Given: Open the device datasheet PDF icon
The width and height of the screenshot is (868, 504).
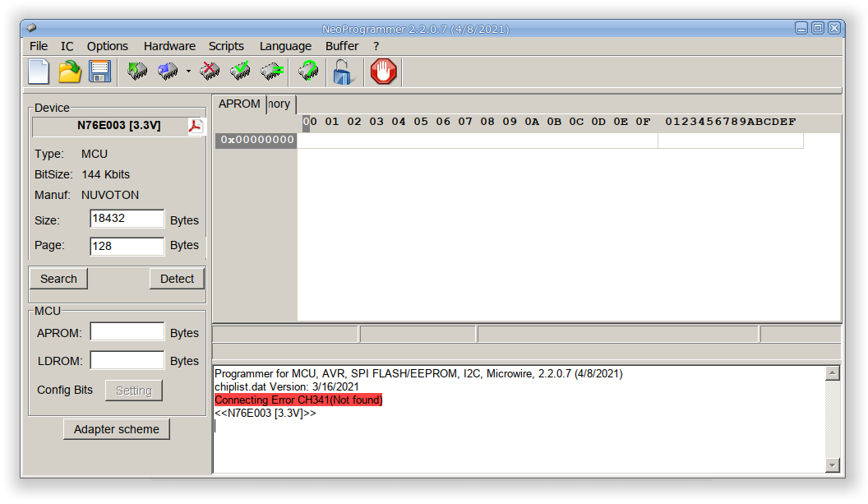Looking at the screenshot, I should point(195,127).
